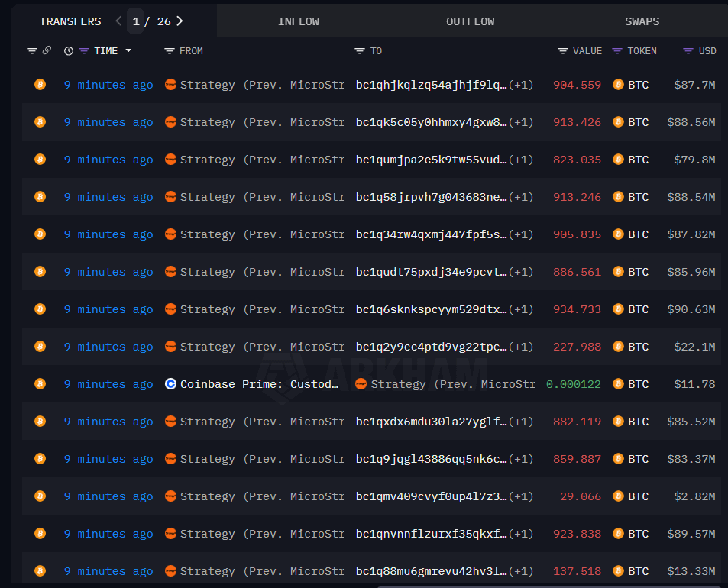Click the 0.000122 value
This screenshot has width=728, height=588.
574,384
